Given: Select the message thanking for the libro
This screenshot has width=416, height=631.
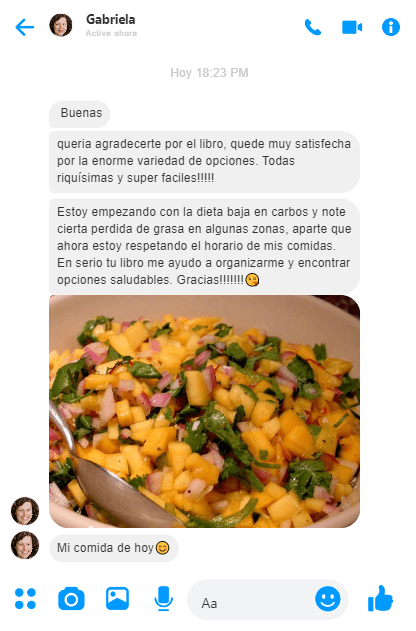Looking at the screenshot, I should tap(204, 161).
